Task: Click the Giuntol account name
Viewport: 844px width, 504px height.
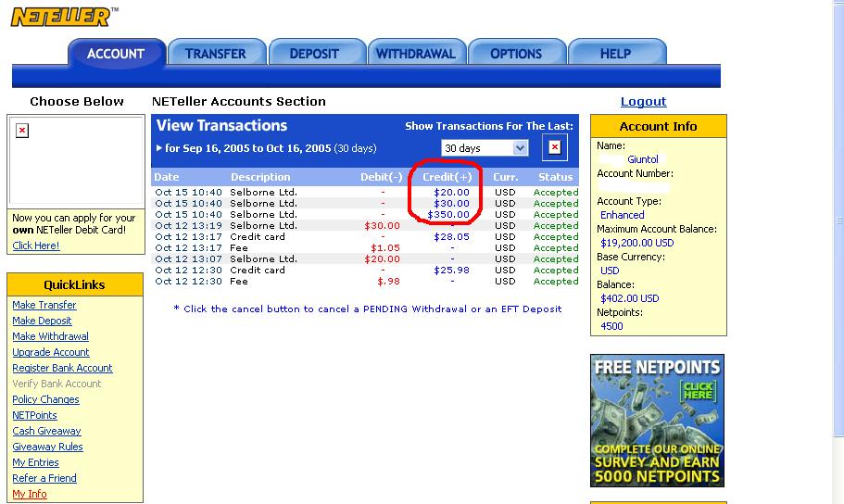Action: (643, 159)
